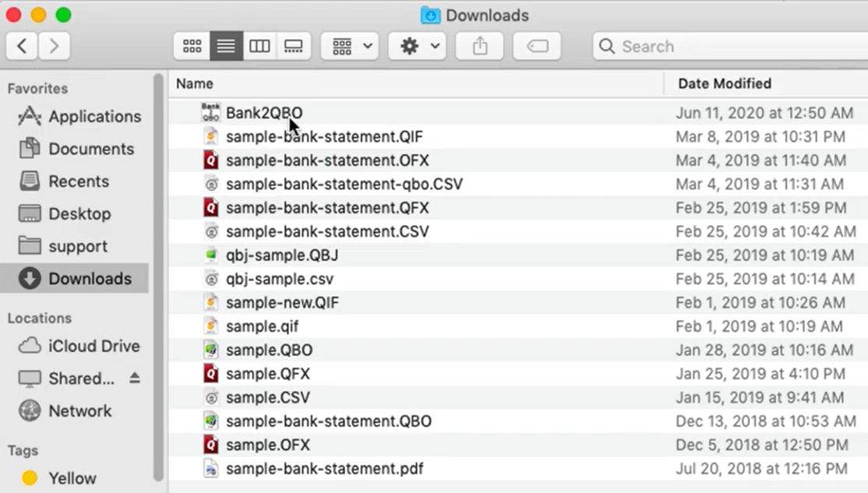Select the sample.CSV file icon

211,397
